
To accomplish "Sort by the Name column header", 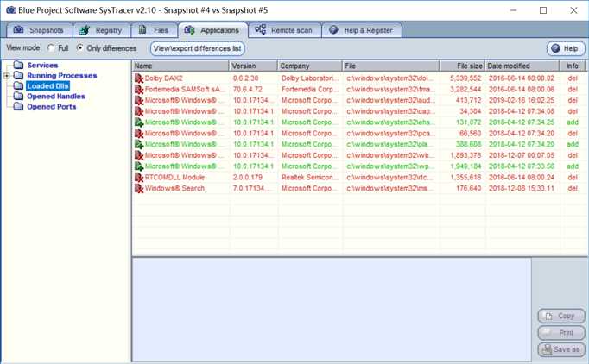I will (180, 66).
